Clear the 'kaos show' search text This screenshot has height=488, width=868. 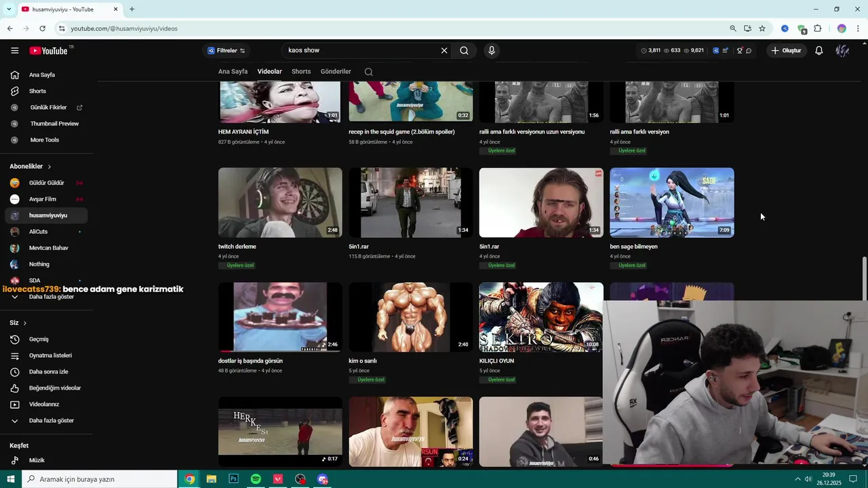[444, 50]
